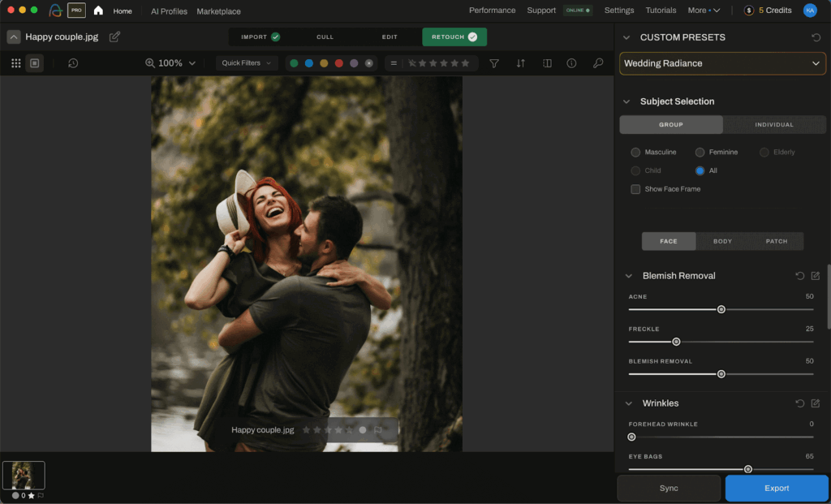Click the Export button
Viewport: 831px width, 504px height.
pyautogui.click(x=776, y=488)
